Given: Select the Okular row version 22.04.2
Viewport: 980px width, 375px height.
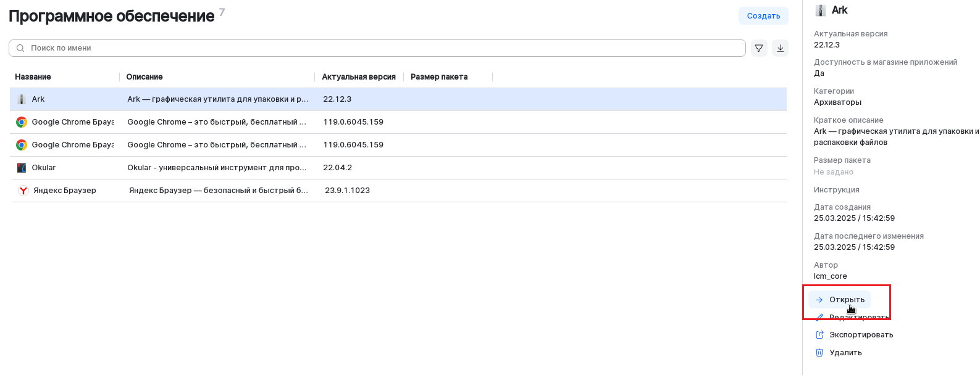Looking at the screenshot, I should pos(337,168).
